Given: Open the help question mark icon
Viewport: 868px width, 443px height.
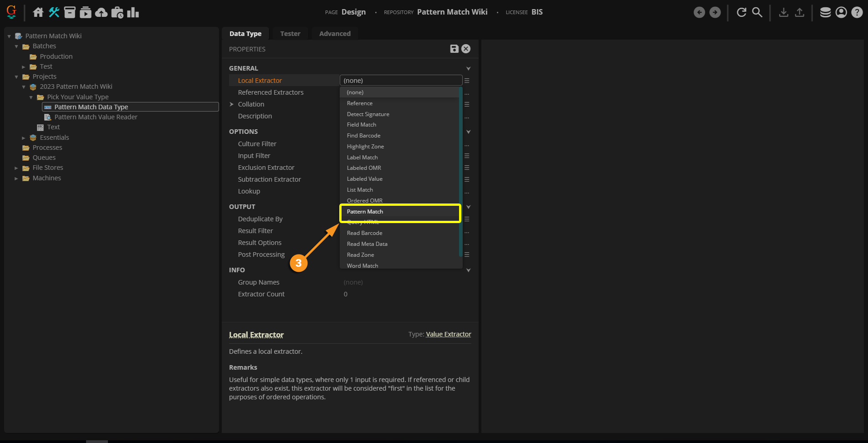Looking at the screenshot, I should point(857,12).
